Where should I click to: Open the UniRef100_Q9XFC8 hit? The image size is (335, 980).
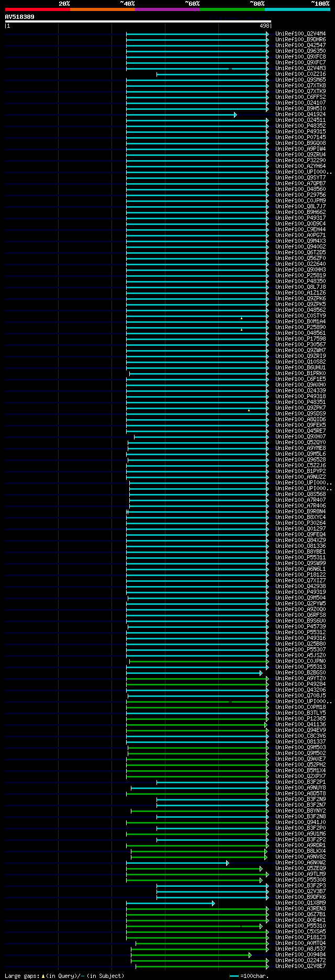pos(300,57)
